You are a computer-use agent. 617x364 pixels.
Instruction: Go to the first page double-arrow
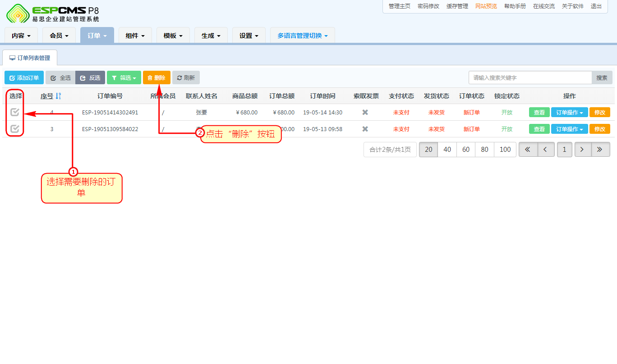[528, 150]
